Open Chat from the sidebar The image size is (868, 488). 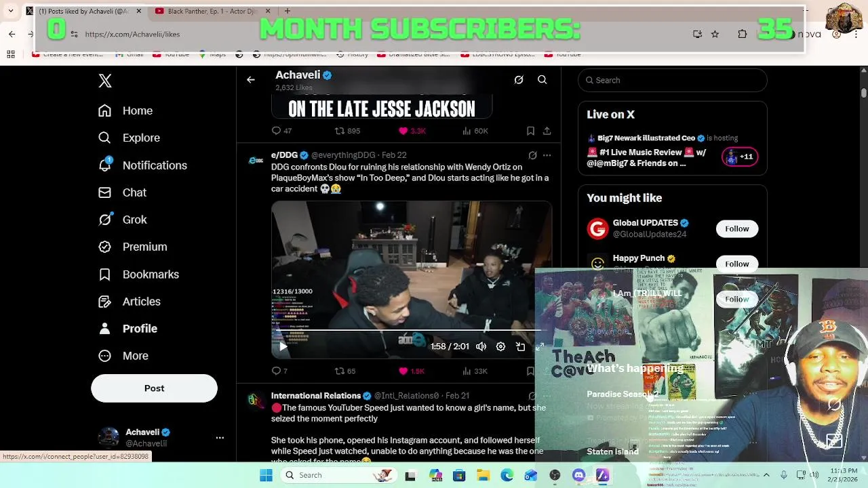[x=122, y=192]
